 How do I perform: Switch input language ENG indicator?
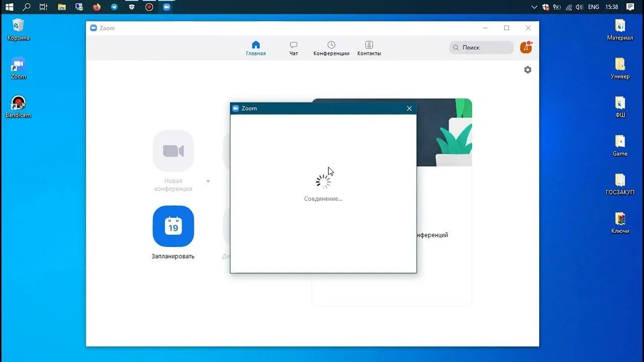tap(594, 7)
